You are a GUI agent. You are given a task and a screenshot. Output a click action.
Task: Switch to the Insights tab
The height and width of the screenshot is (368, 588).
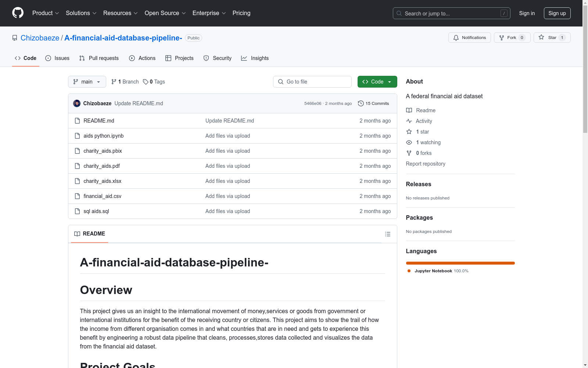tap(255, 58)
